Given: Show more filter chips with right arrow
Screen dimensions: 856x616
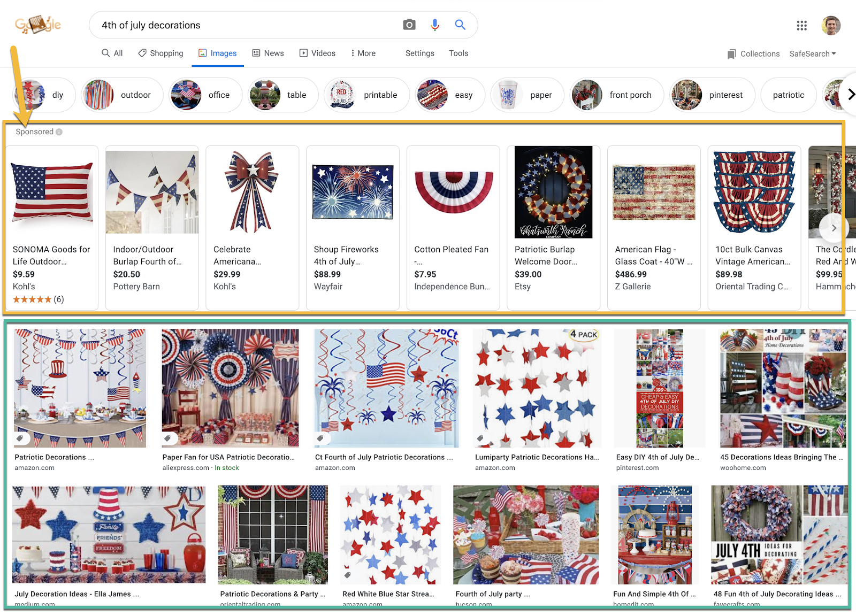Looking at the screenshot, I should (x=851, y=95).
